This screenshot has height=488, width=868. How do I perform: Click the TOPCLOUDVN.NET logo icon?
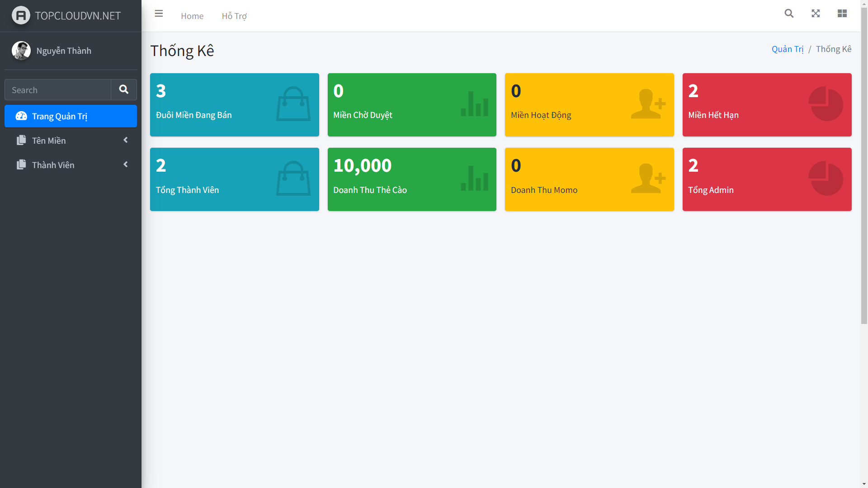pyautogui.click(x=21, y=15)
